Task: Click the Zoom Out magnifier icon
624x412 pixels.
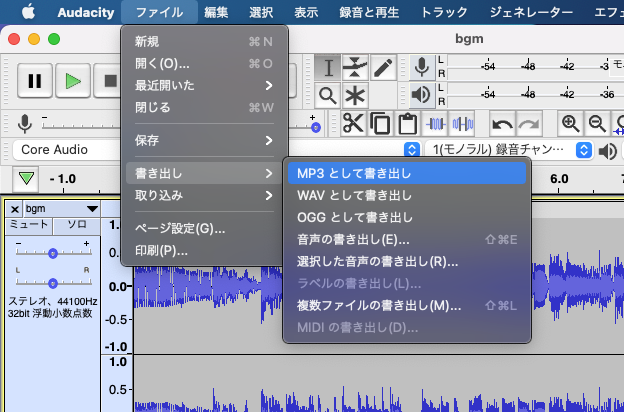Action: tap(597, 124)
